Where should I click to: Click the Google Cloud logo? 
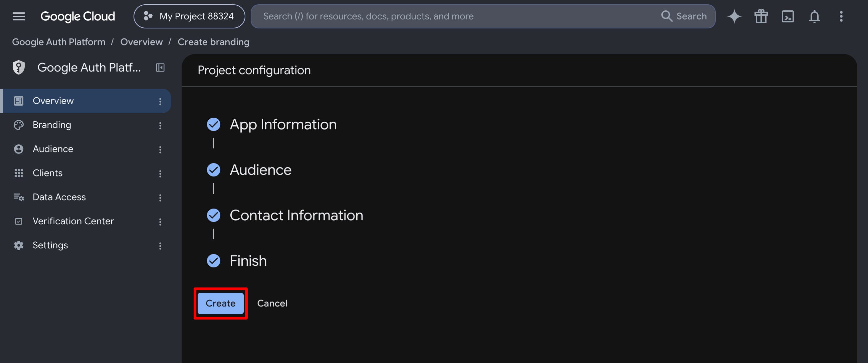point(77,16)
